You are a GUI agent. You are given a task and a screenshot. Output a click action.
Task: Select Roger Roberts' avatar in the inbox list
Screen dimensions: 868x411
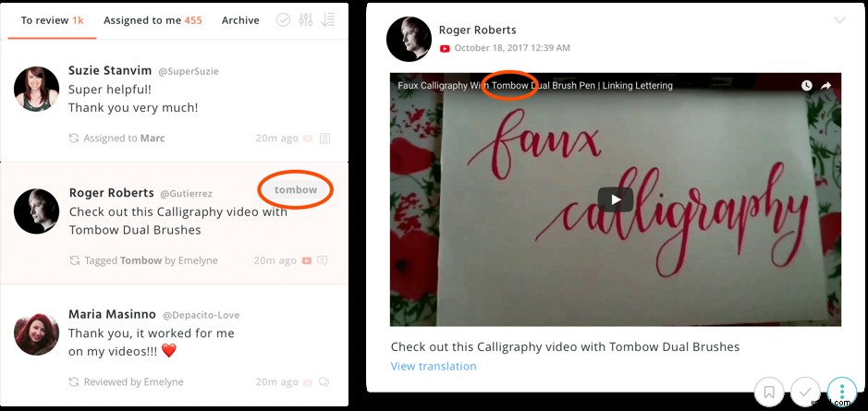(x=37, y=211)
